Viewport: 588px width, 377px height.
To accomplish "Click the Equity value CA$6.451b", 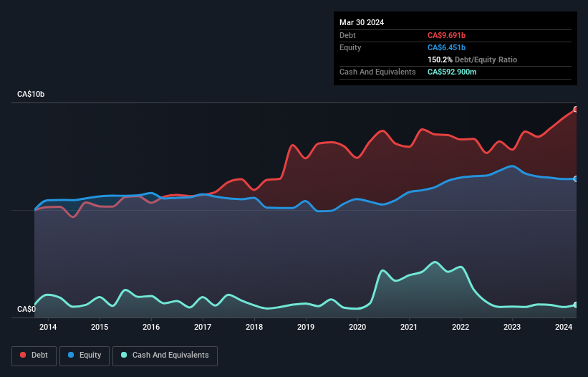I will click(446, 47).
